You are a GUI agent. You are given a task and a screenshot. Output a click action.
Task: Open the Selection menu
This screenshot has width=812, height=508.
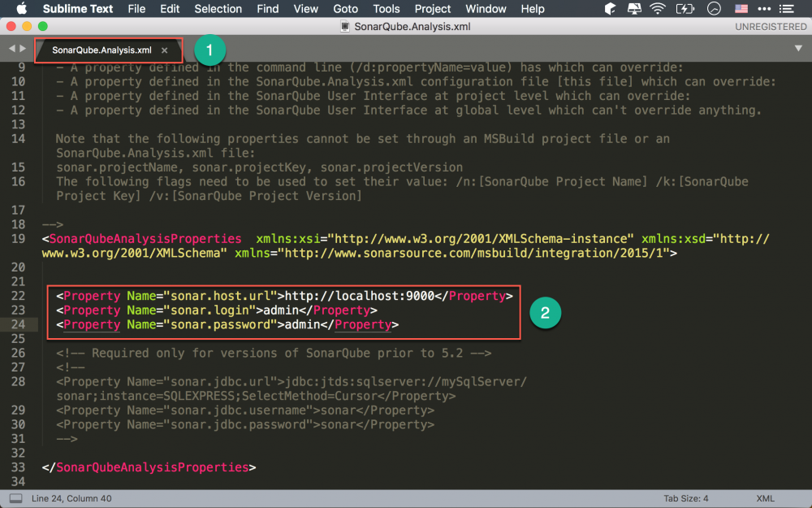[218, 9]
